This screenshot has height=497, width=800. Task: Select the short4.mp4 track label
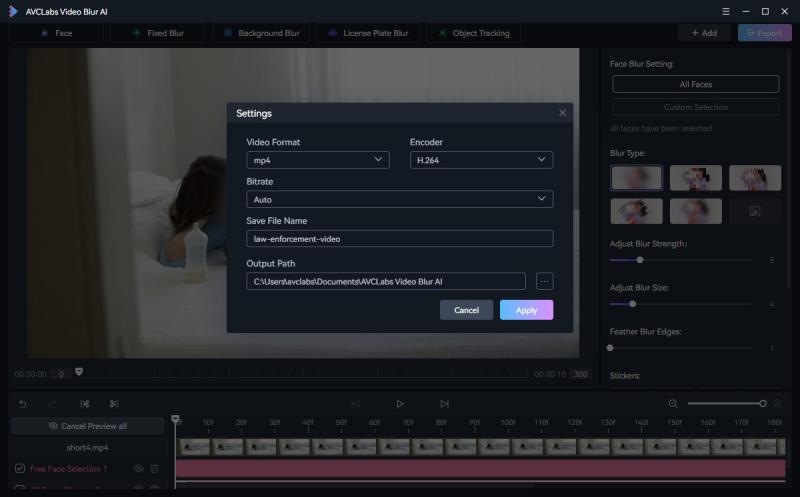87,448
